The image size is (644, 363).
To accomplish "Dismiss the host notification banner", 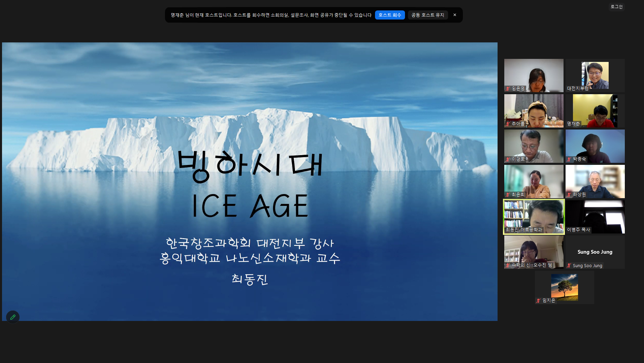I will [454, 15].
